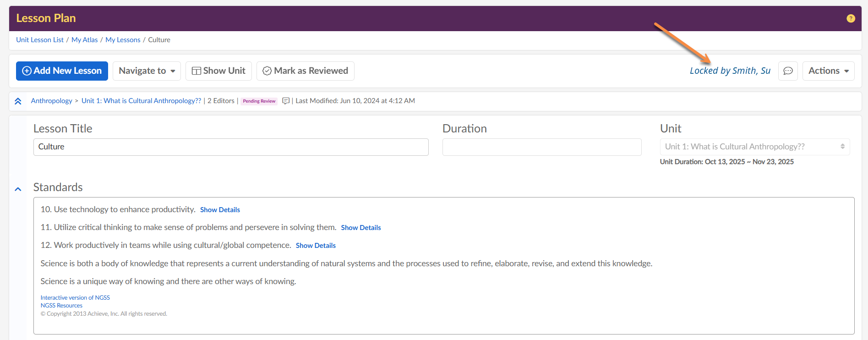Screen dimensions: 868x340
Task: Open the Unit selection combo box
Action: (754, 147)
